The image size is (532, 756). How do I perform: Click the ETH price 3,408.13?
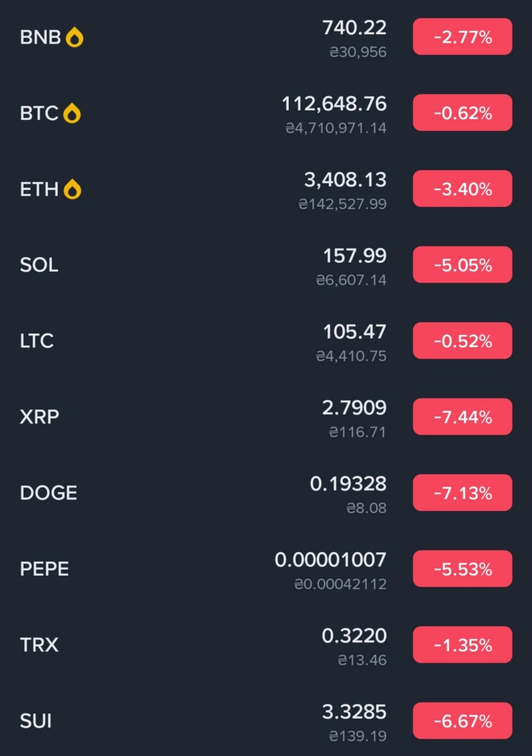pyautogui.click(x=345, y=180)
